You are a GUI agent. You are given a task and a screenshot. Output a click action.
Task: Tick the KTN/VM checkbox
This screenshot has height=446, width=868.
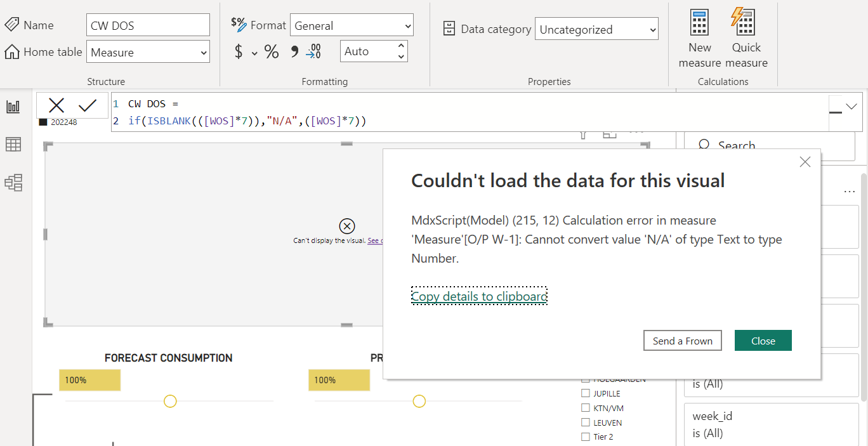coord(586,409)
